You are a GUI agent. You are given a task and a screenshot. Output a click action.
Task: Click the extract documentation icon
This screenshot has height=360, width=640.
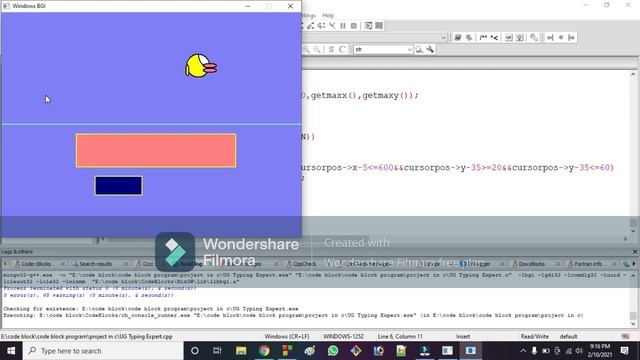coord(469,38)
